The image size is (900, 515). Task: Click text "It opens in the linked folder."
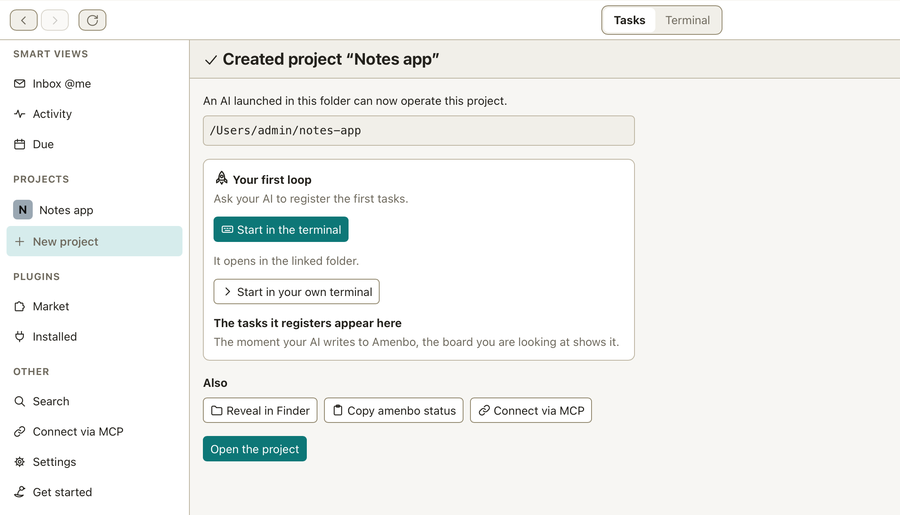(x=286, y=261)
